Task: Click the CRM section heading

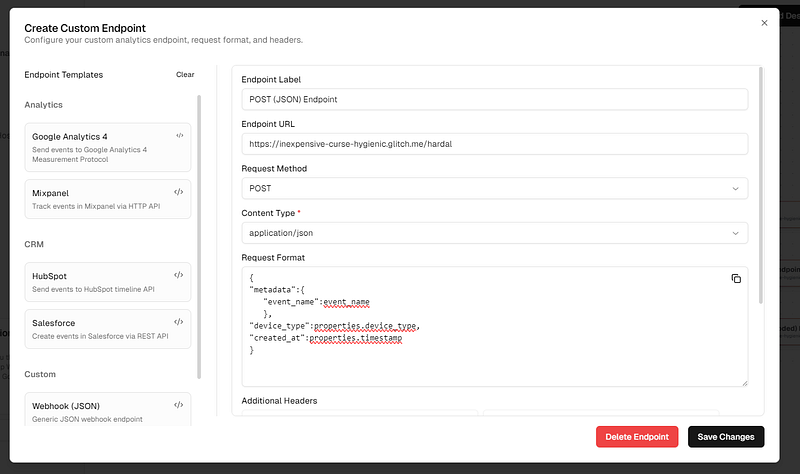Action: (34, 244)
